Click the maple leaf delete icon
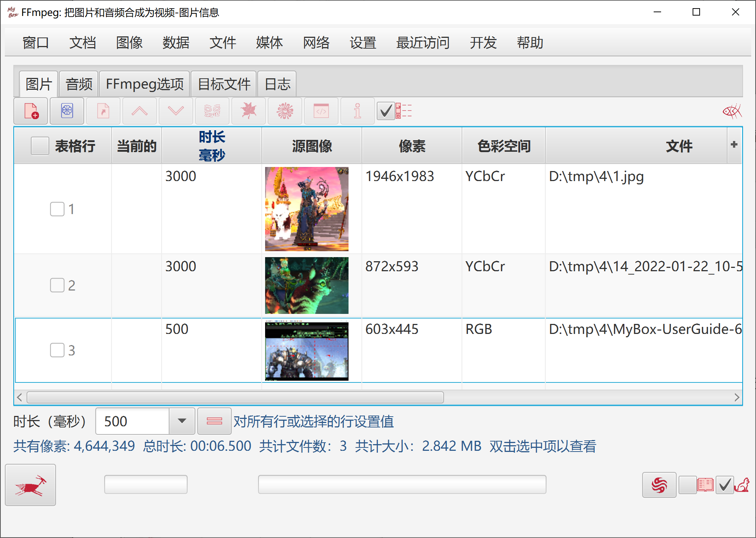The image size is (756, 538). [248, 111]
